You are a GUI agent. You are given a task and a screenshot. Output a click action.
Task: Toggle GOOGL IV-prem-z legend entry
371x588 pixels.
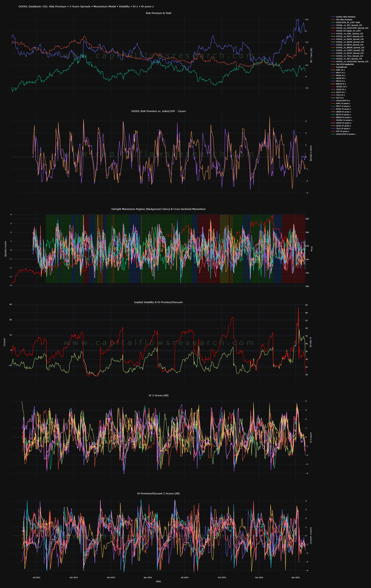pyautogui.click(x=341, y=120)
